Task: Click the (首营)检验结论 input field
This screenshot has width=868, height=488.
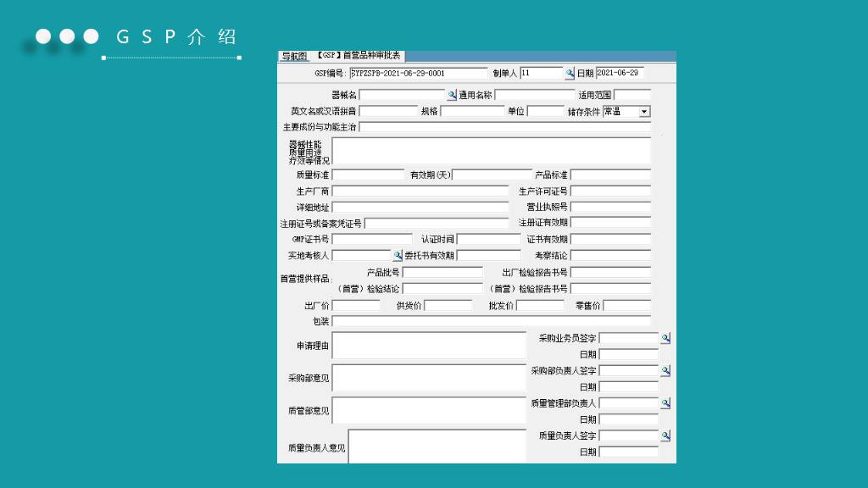Action: pos(442,289)
